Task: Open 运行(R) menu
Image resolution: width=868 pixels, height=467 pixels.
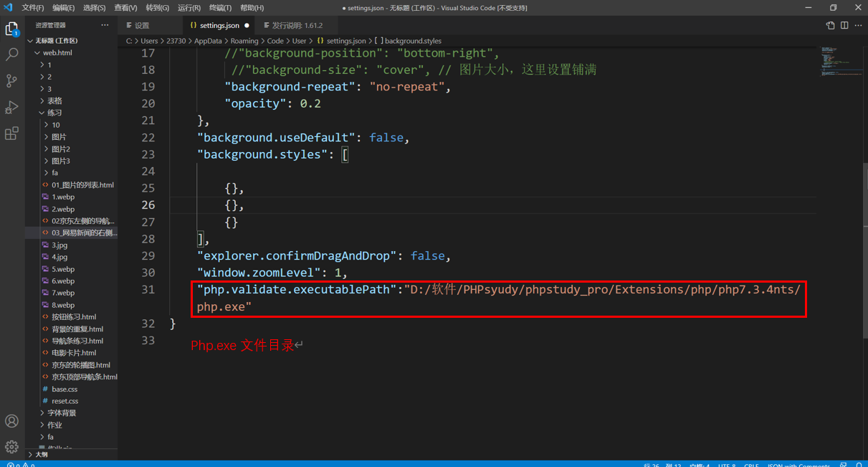Action: [189, 8]
